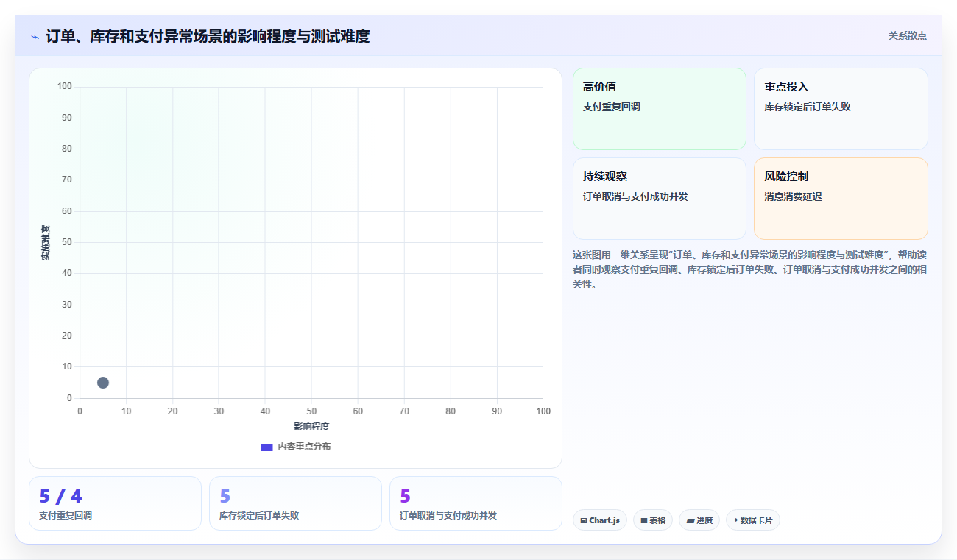Open the 持续观察 card
Image resolution: width=957 pixels, height=560 pixels.
pyautogui.click(x=660, y=199)
